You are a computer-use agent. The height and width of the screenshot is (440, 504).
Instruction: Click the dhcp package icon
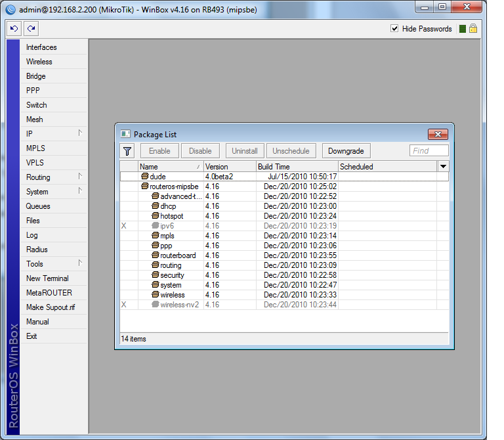click(x=156, y=206)
